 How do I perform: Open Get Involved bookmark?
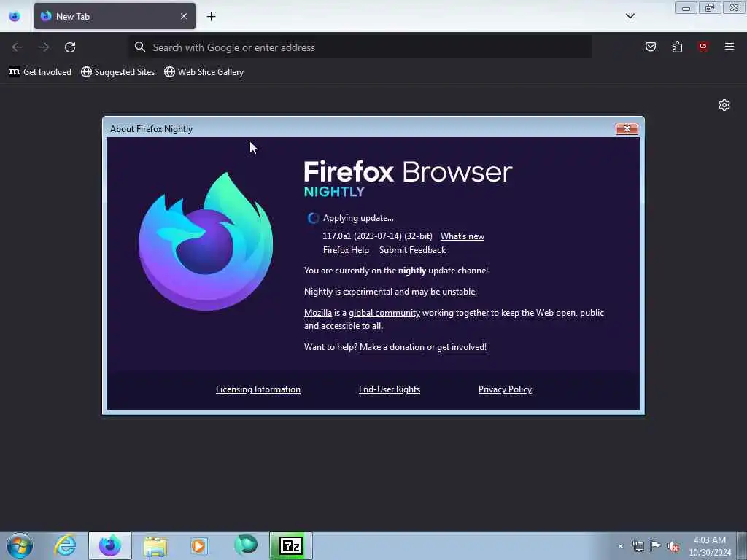click(40, 72)
